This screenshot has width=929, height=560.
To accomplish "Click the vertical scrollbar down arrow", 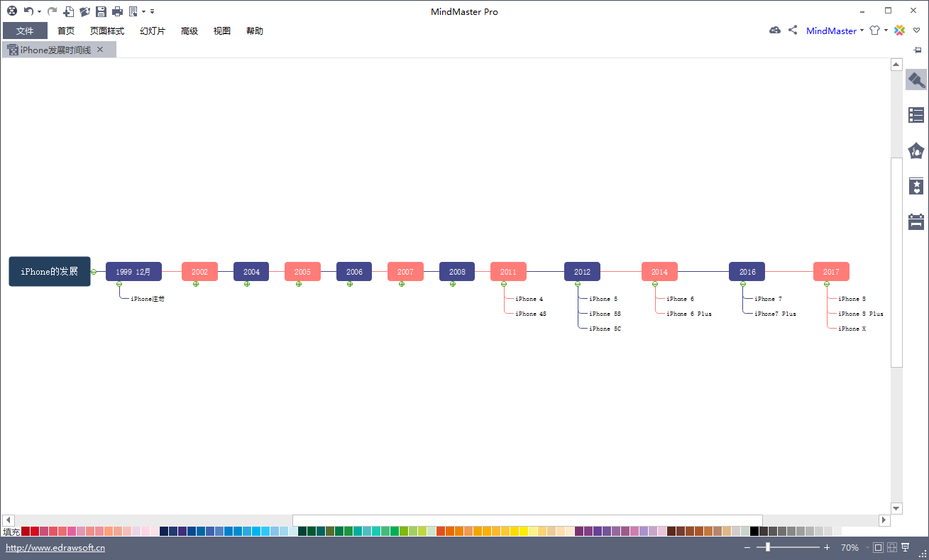I will [x=896, y=508].
